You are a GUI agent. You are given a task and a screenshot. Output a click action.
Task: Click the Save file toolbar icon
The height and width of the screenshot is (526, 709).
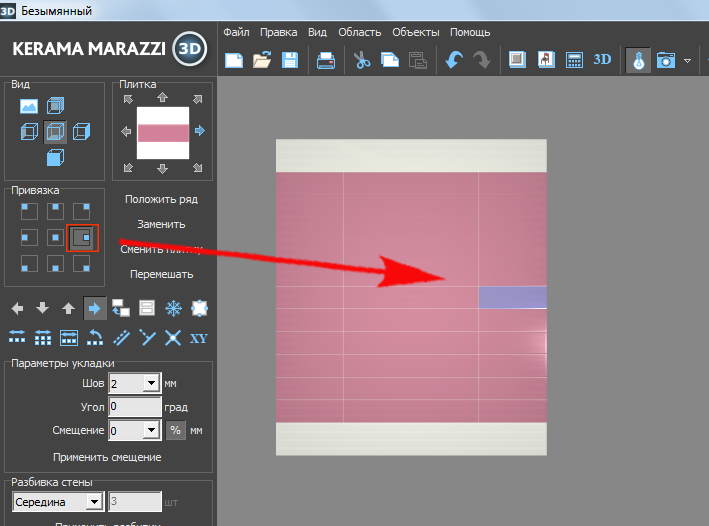[x=290, y=60]
